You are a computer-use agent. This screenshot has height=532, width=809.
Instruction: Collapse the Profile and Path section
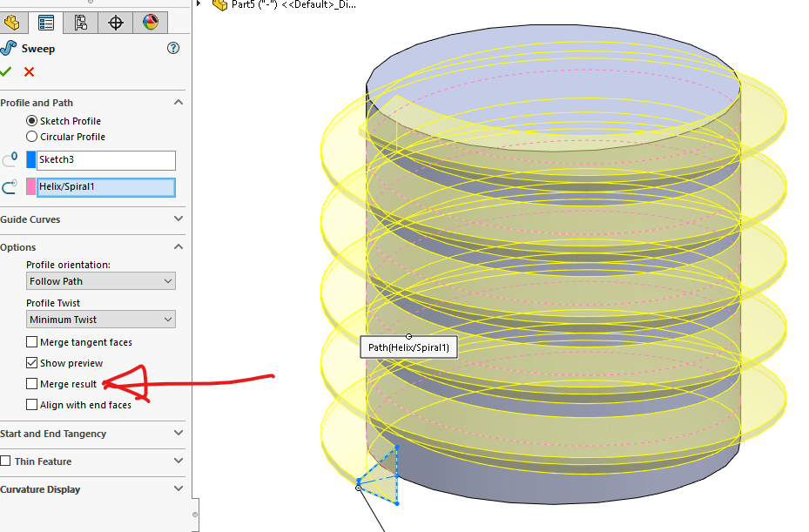(179, 102)
